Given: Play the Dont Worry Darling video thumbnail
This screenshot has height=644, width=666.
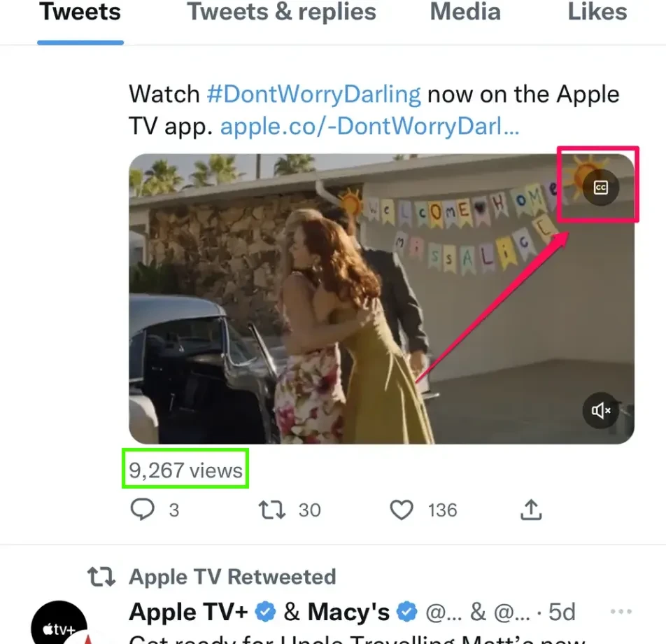Looking at the screenshot, I should [x=381, y=300].
